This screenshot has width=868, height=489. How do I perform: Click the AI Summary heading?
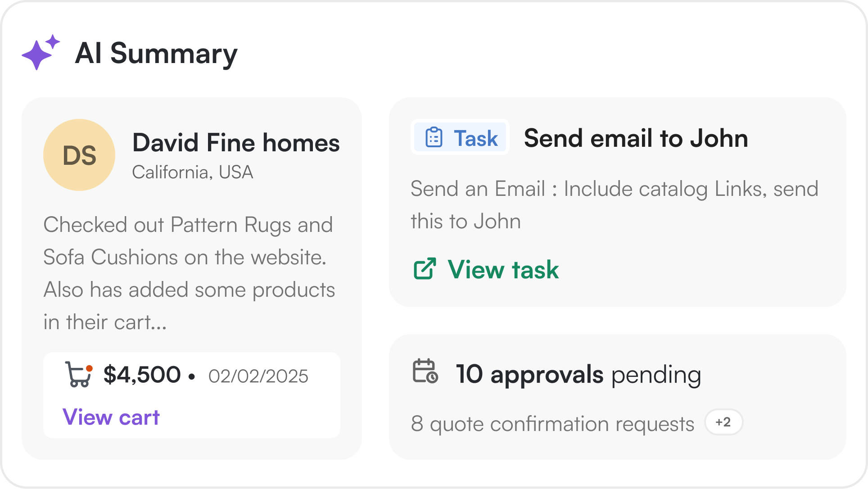pyautogui.click(x=156, y=54)
